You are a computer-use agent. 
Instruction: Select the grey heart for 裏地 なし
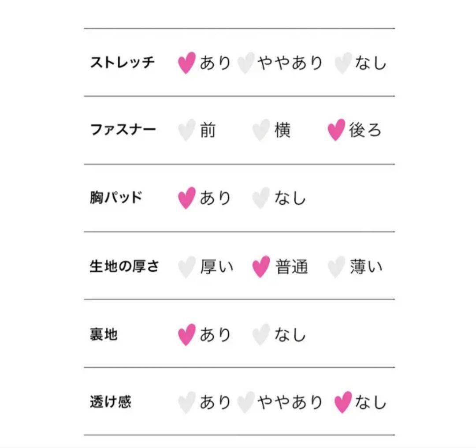coord(261,334)
